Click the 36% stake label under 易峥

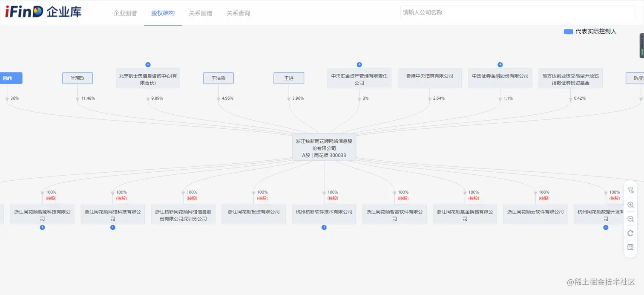pyautogui.click(x=14, y=98)
